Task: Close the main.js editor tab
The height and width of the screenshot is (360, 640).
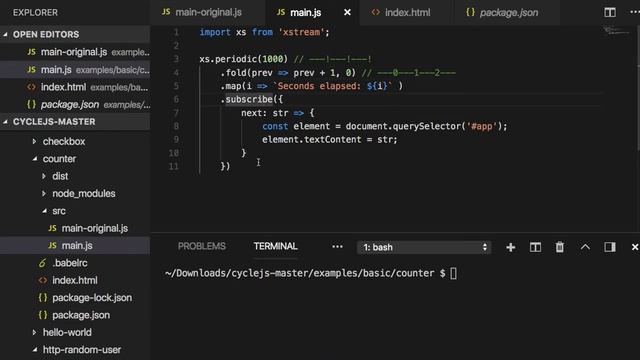Action: pyautogui.click(x=347, y=13)
